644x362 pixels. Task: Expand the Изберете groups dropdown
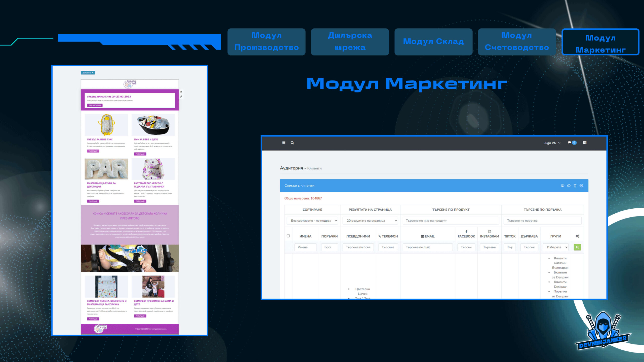point(556,247)
